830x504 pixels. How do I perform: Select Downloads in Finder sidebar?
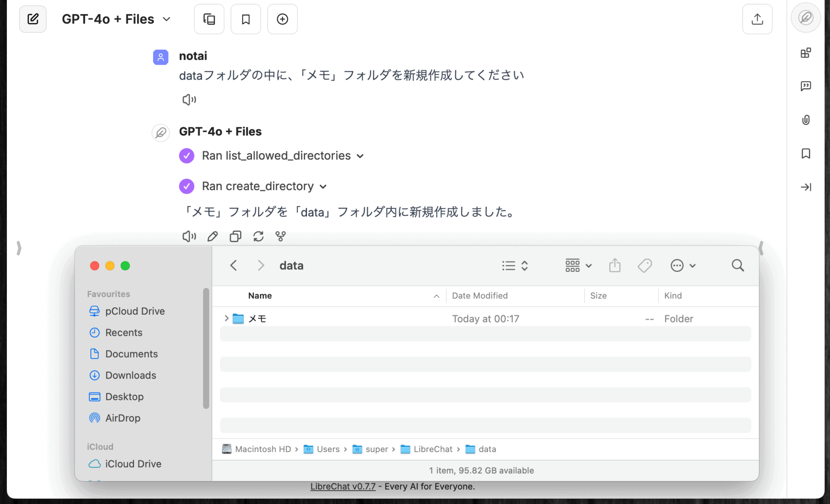(x=131, y=375)
